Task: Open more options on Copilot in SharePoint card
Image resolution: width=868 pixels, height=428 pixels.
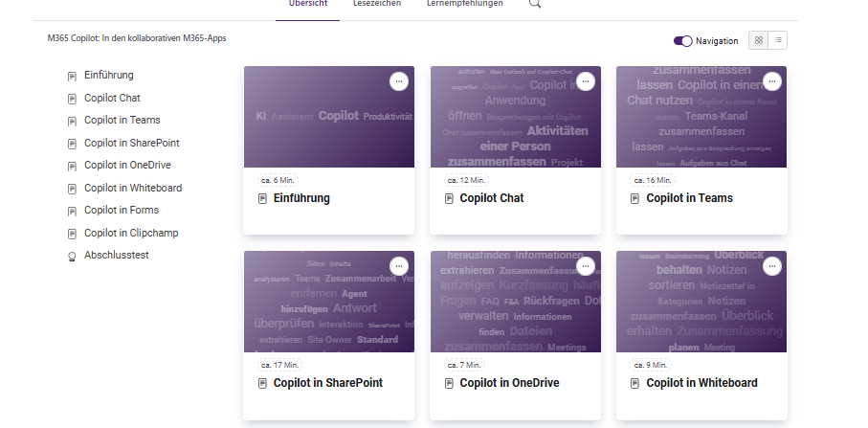Action: 398,266
